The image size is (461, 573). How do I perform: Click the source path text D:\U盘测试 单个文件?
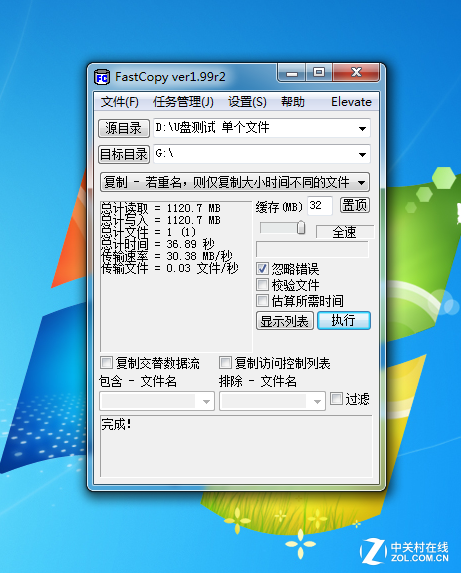click(213, 128)
